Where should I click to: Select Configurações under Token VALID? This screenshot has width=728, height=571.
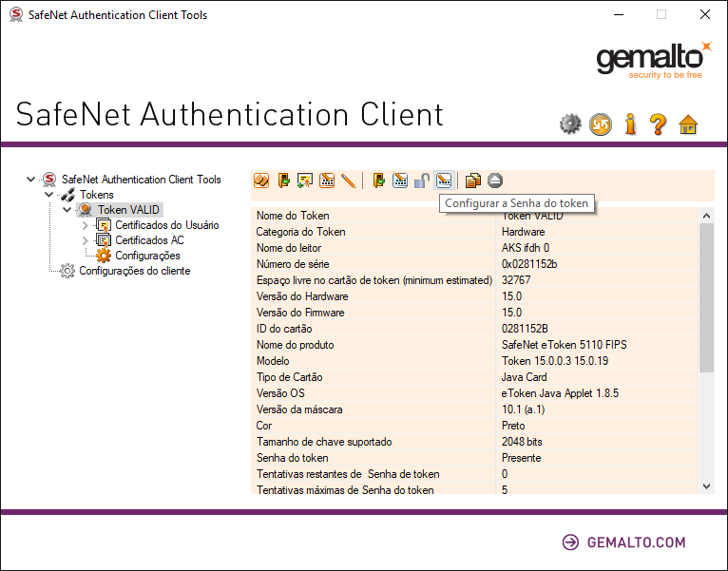[x=146, y=256]
